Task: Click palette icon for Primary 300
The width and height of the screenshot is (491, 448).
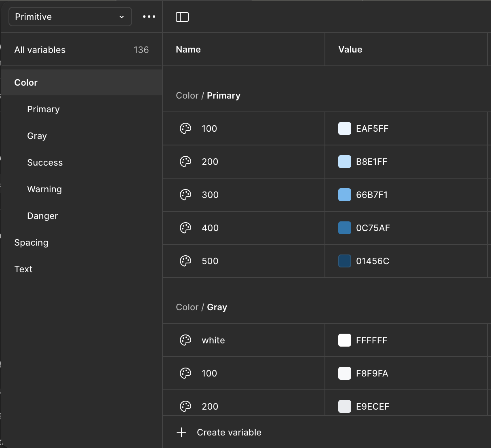Action: point(185,195)
